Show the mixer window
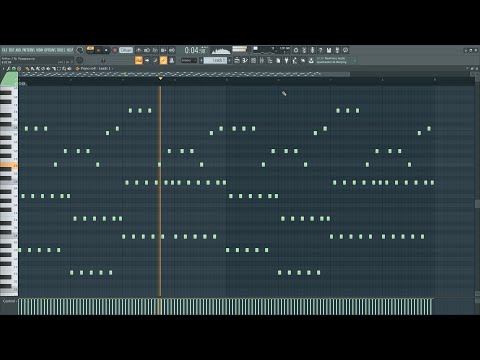480x360 pixels. point(262,60)
